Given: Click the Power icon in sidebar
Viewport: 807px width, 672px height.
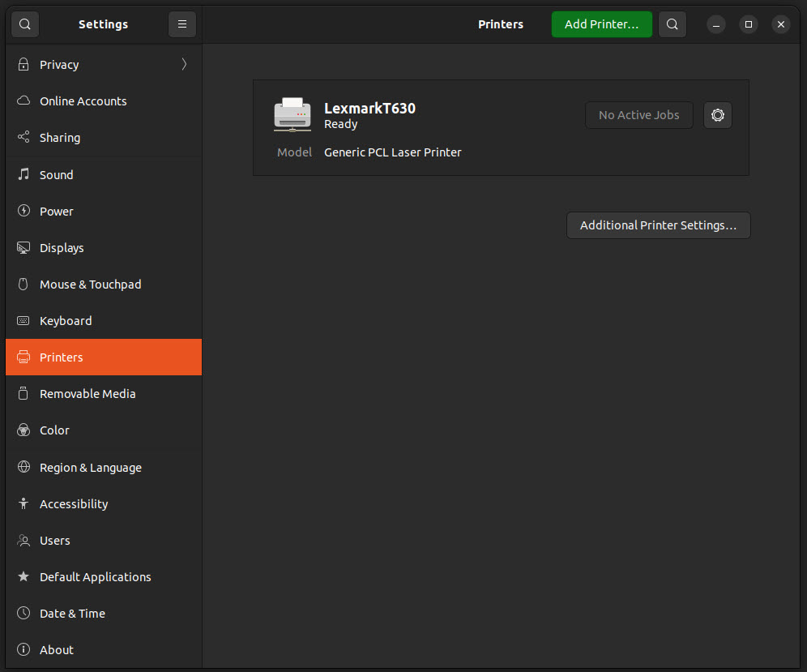Looking at the screenshot, I should [23, 212].
